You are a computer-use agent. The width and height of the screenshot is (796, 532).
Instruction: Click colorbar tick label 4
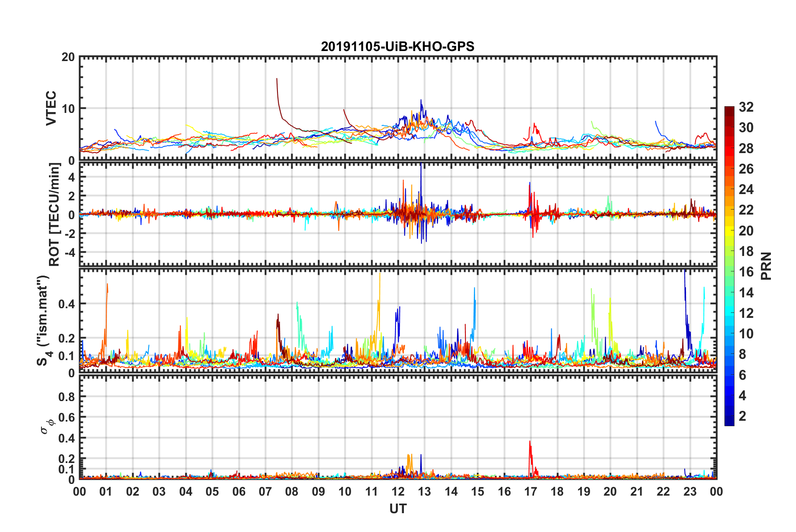coord(742,396)
